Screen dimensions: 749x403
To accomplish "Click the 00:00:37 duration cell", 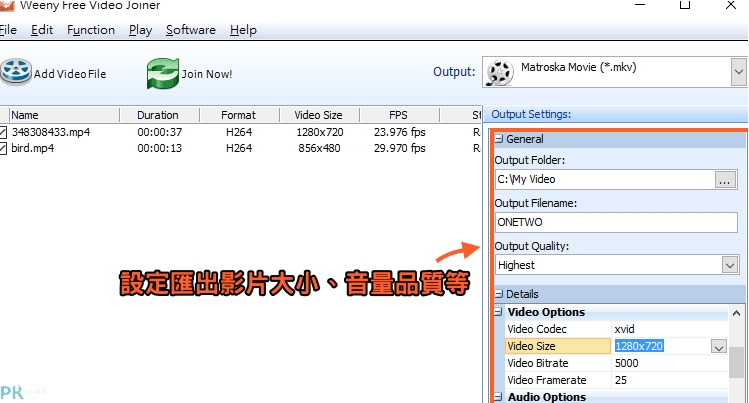I will click(x=160, y=132).
